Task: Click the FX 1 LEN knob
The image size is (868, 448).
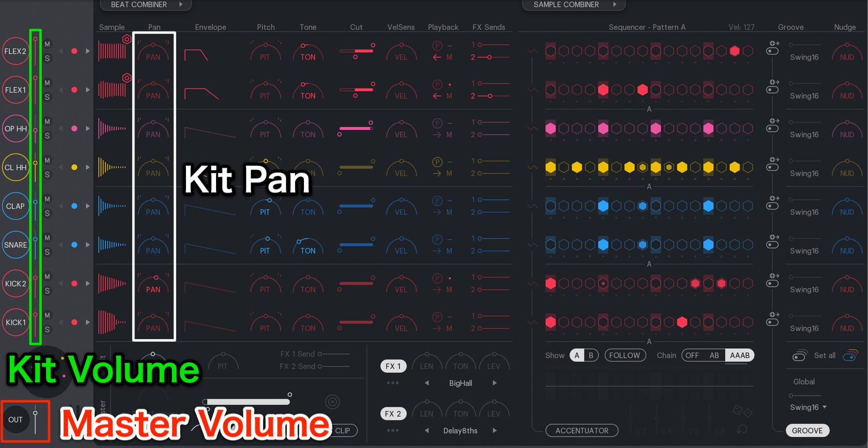Action: 427,361
